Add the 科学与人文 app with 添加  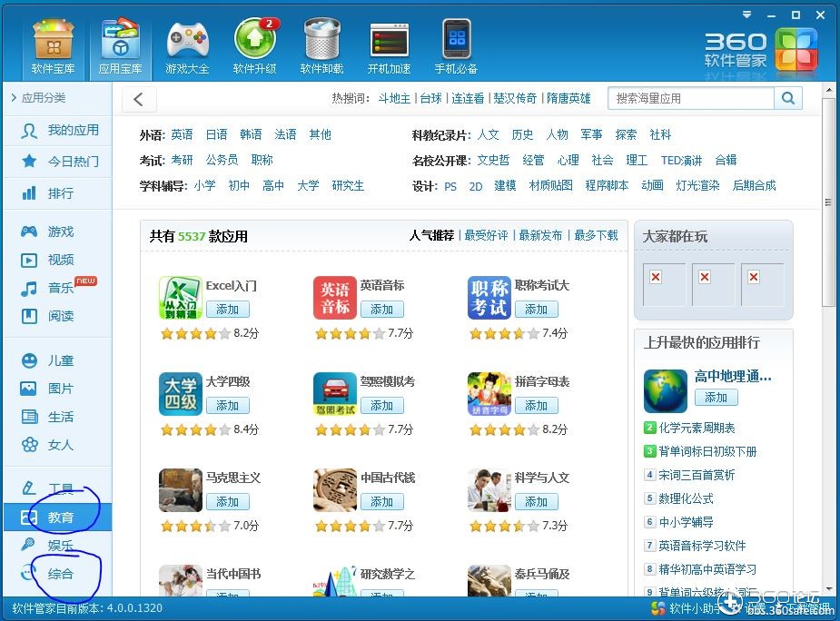coord(537,501)
